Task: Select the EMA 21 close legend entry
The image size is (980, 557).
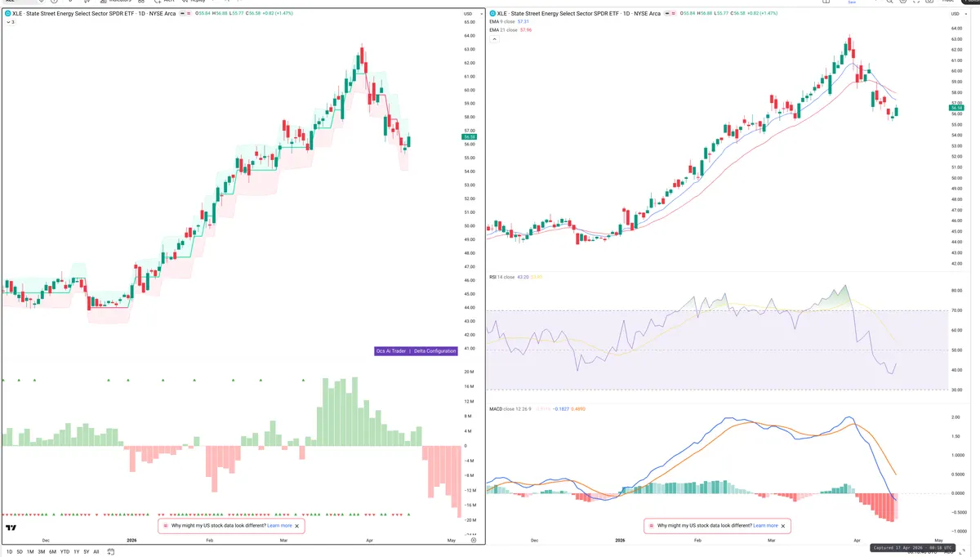Action: [504, 30]
